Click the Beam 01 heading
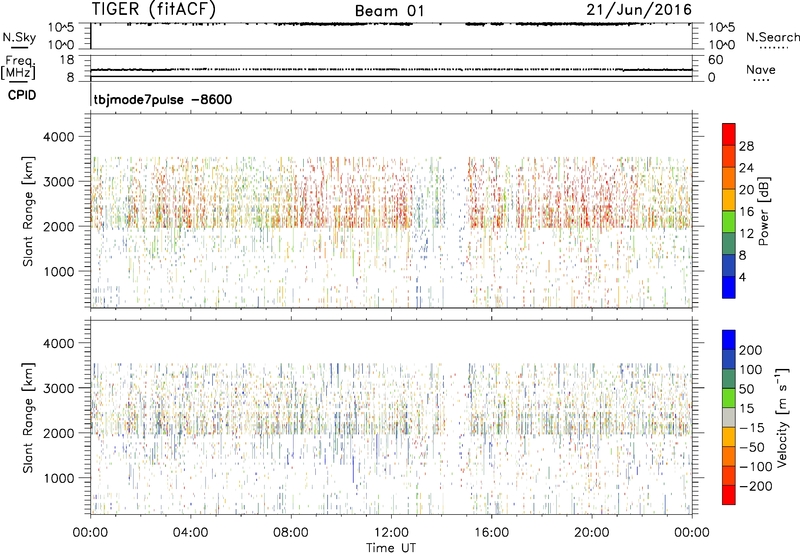Image resolution: width=800 pixels, height=554 pixels. pyautogui.click(x=389, y=11)
